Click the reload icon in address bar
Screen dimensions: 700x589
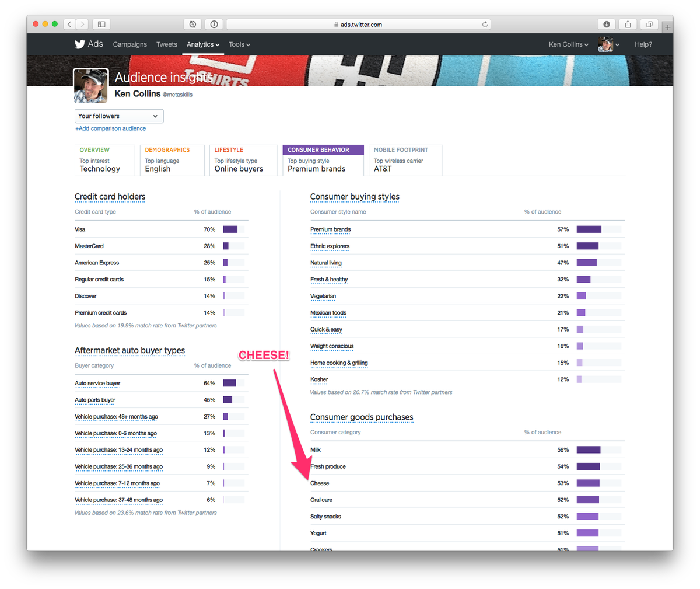pos(485,25)
